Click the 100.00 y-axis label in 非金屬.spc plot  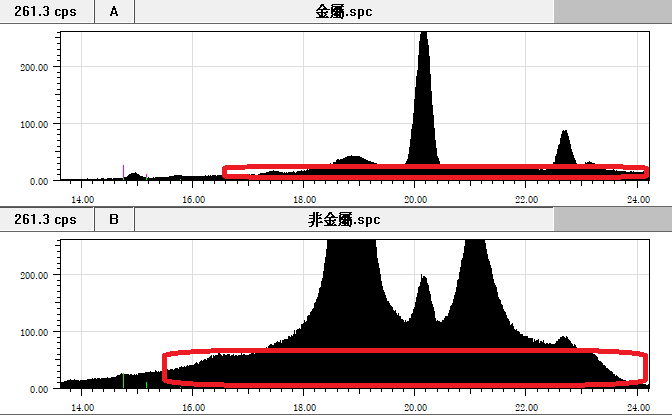(34, 332)
